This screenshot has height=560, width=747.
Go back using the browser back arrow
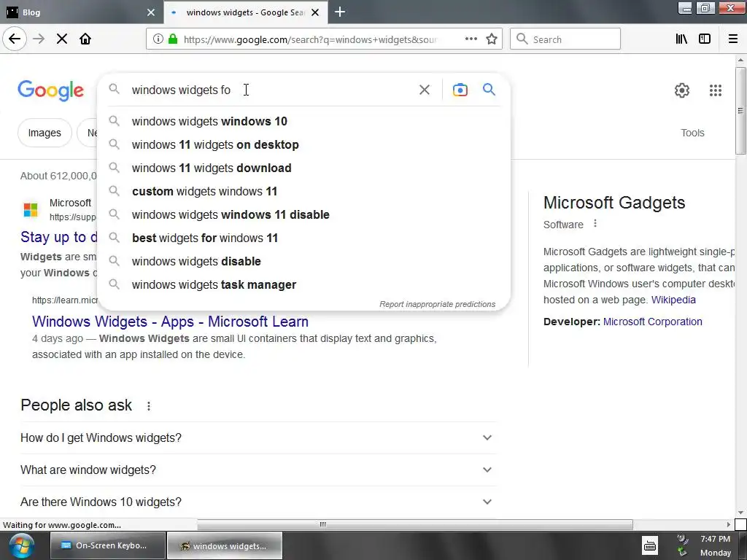pos(15,39)
